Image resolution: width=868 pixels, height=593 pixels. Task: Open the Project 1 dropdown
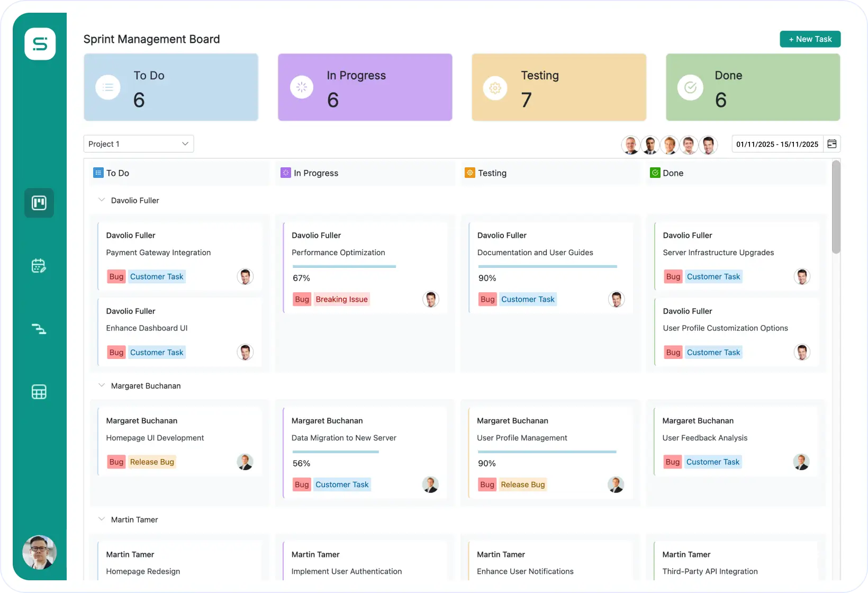coord(139,144)
